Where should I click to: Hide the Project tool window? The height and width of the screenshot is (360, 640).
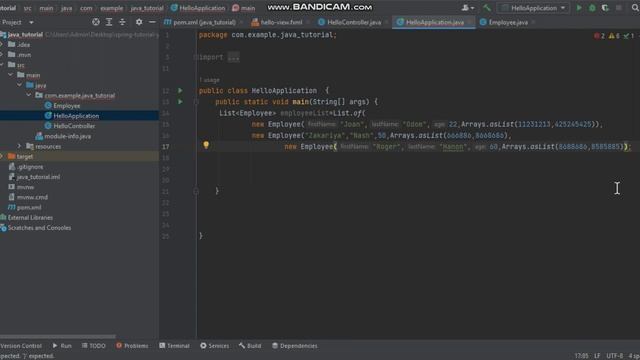[x=152, y=22]
